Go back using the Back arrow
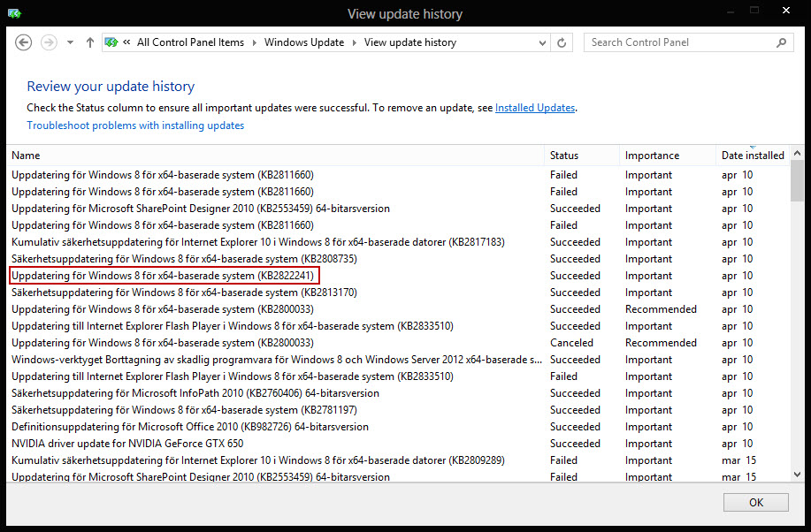The image size is (811, 532). tap(23, 42)
